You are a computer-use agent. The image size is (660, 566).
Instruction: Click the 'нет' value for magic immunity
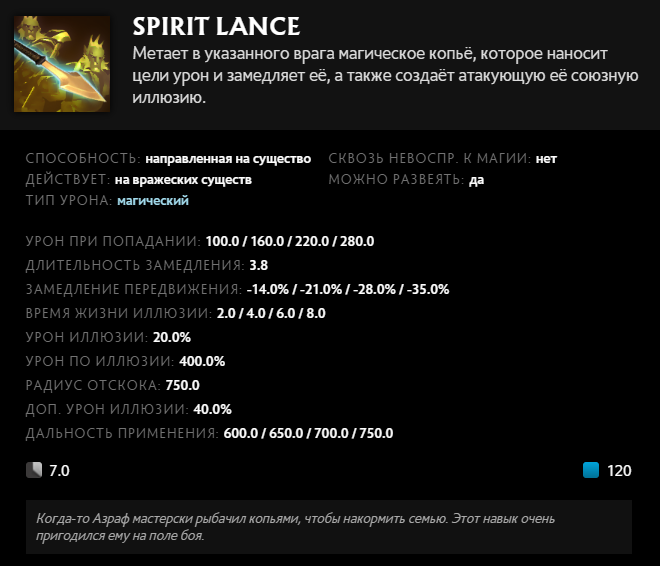click(x=546, y=158)
